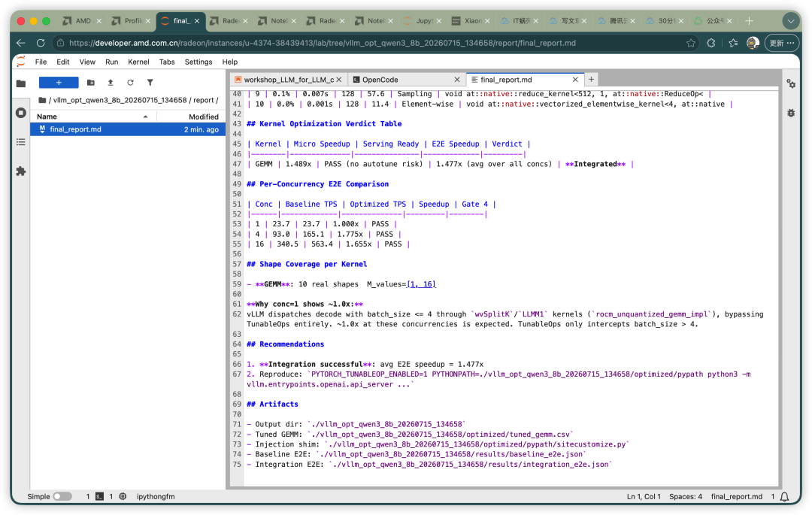
Task: Close the workshop_LLM_for_LLM_c tab
Action: 339,80
